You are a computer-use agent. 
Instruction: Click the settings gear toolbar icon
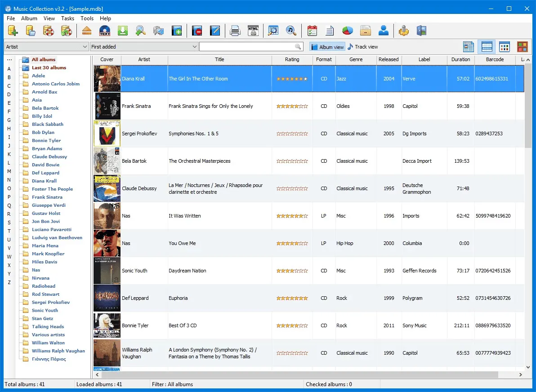click(x=403, y=31)
